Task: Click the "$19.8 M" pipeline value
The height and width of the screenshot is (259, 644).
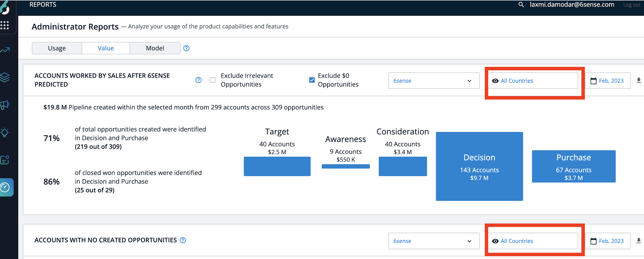Action: pyautogui.click(x=55, y=107)
